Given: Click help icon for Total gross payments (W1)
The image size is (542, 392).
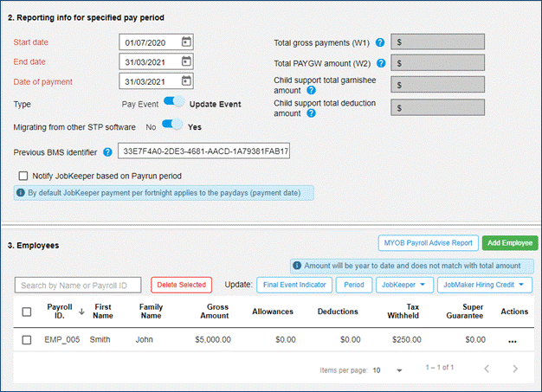Looking at the screenshot, I should click(380, 42).
